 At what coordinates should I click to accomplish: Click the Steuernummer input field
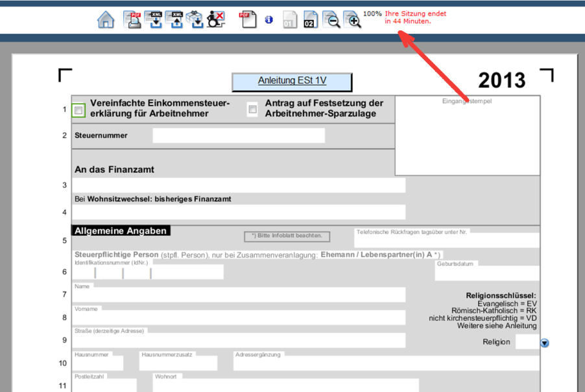[239, 135]
